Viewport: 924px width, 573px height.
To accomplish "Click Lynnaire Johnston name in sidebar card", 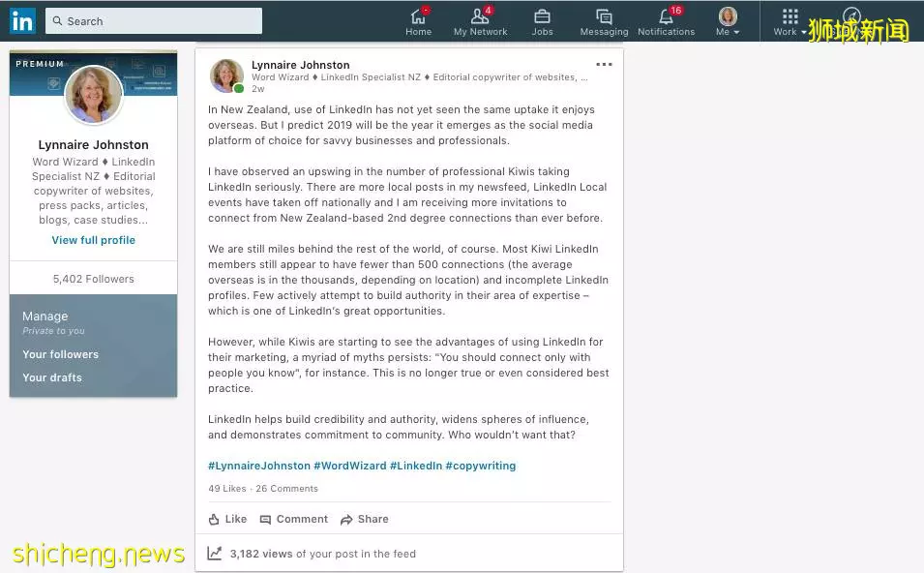I will pos(93,144).
